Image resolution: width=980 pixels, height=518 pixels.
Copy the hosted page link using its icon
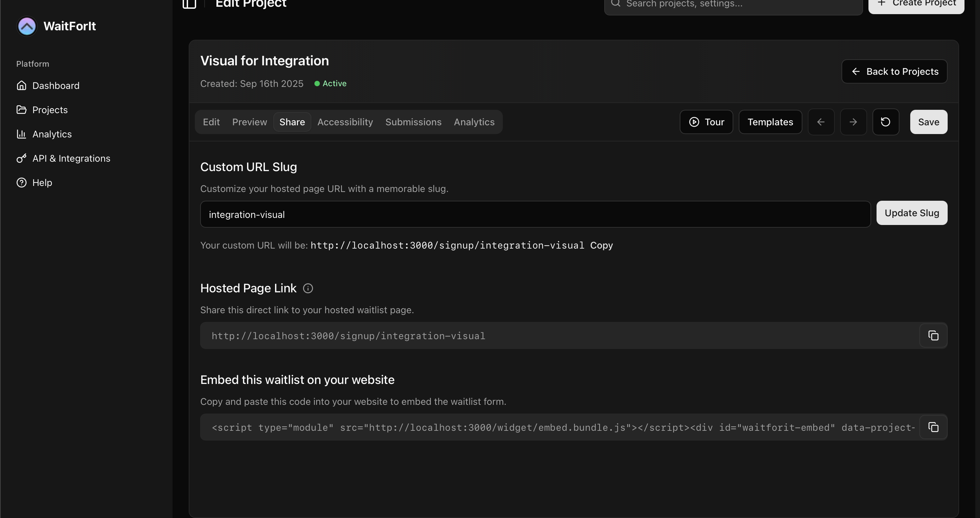click(933, 335)
